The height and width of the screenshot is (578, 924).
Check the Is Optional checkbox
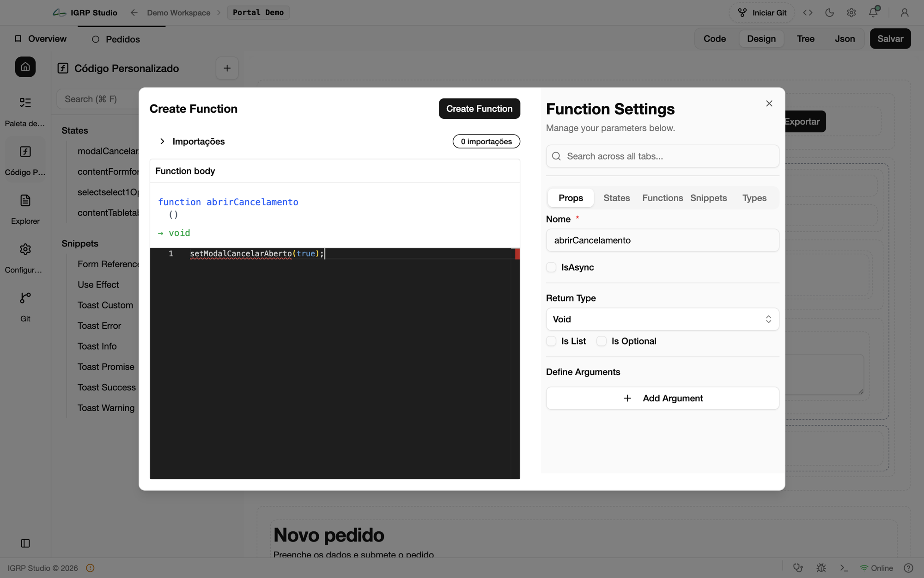pyautogui.click(x=602, y=341)
